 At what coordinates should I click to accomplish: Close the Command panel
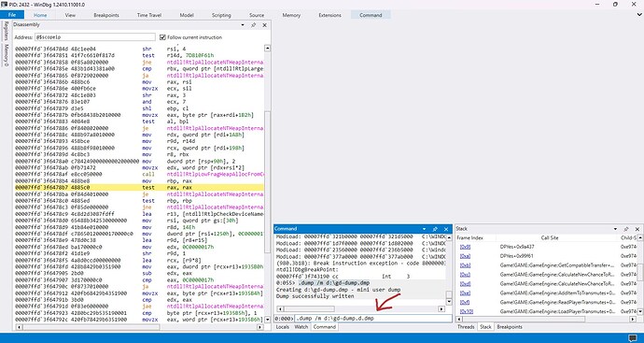coord(446,229)
